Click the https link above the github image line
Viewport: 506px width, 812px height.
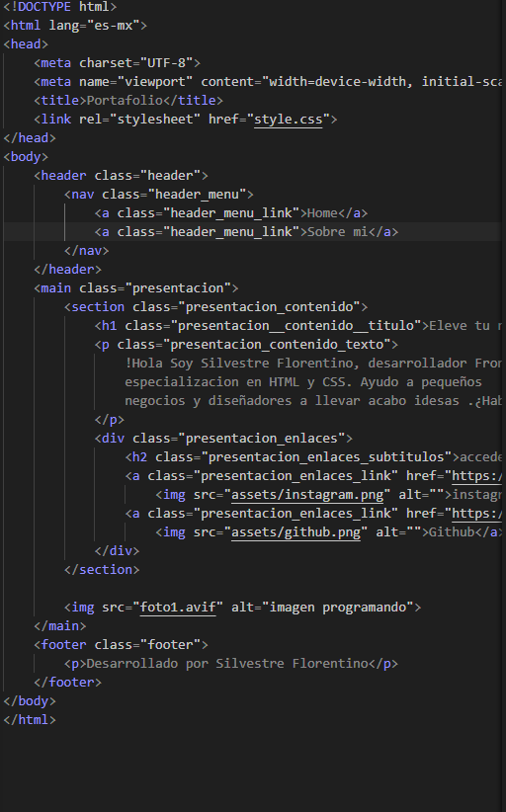(476, 514)
